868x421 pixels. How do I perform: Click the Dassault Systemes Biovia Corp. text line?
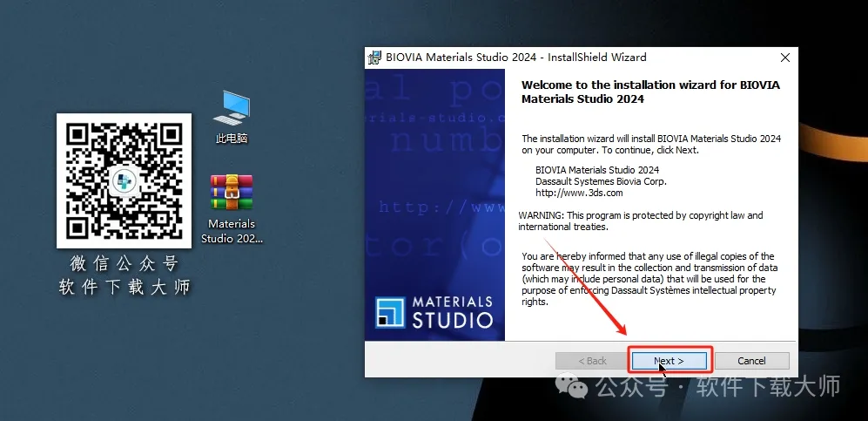click(601, 181)
